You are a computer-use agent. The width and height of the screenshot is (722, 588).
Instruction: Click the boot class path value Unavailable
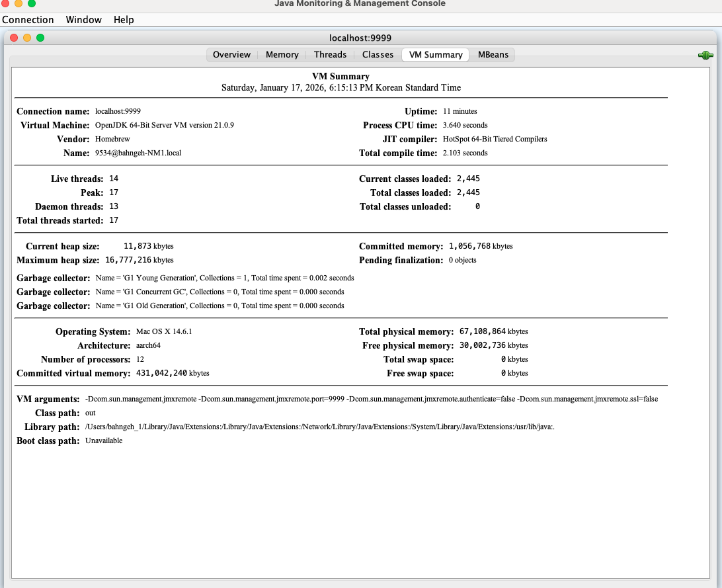(104, 441)
